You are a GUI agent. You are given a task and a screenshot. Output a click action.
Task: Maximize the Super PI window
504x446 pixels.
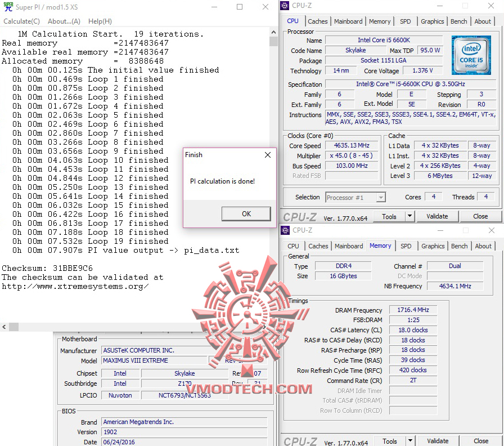click(240, 7)
